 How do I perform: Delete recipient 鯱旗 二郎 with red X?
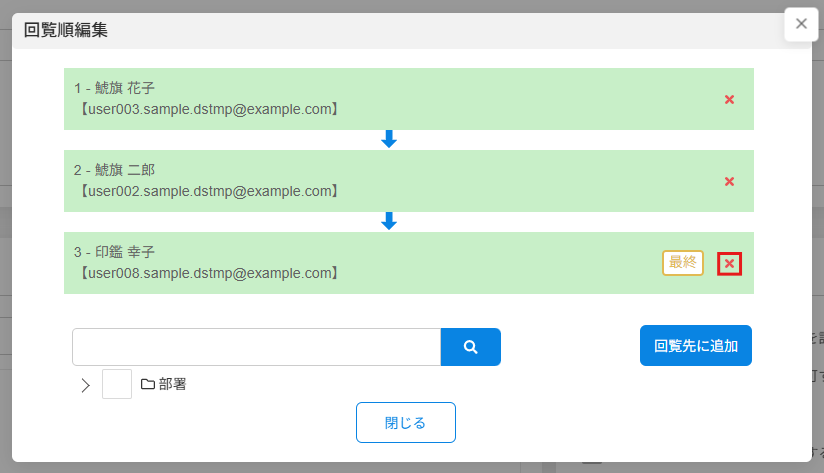tap(729, 181)
